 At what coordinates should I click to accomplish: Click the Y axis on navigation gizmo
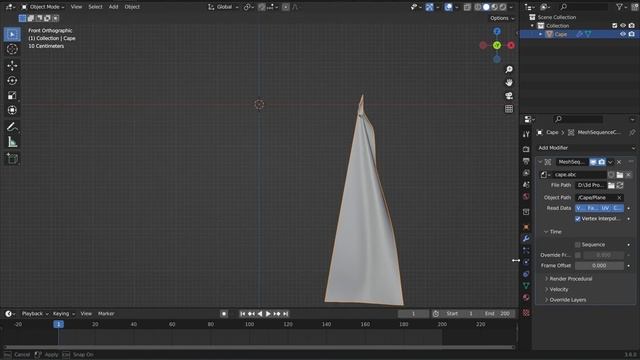(x=497, y=45)
